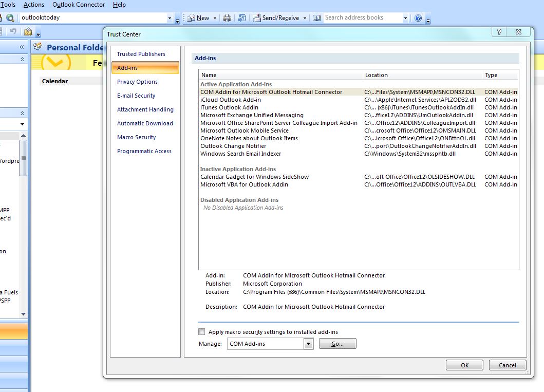Click the New mail message button
Image resolution: width=544 pixels, height=392 pixels.
coord(198,17)
